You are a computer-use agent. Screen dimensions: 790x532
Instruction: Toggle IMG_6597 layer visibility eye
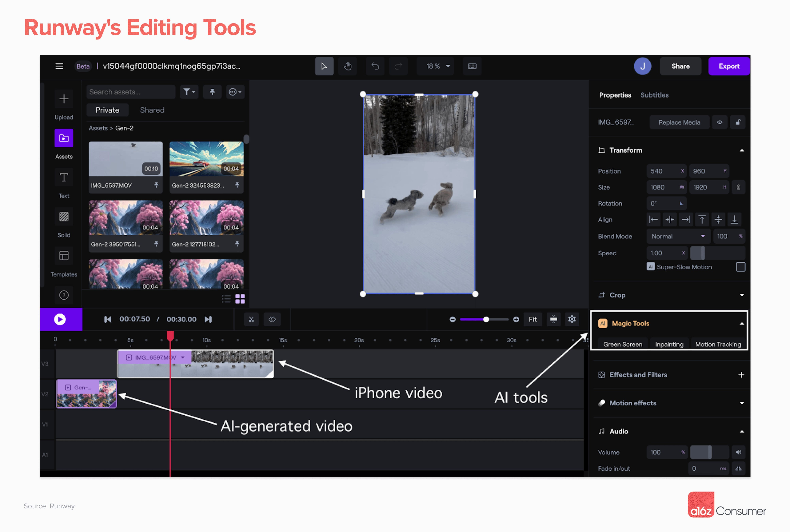[719, 122]
